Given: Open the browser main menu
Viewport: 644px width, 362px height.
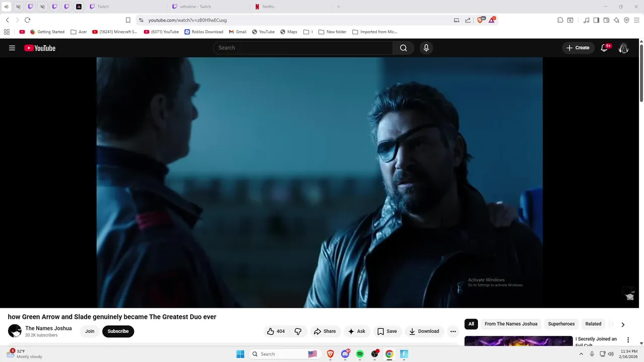Looking at the screenshot, I should (636, 20).
